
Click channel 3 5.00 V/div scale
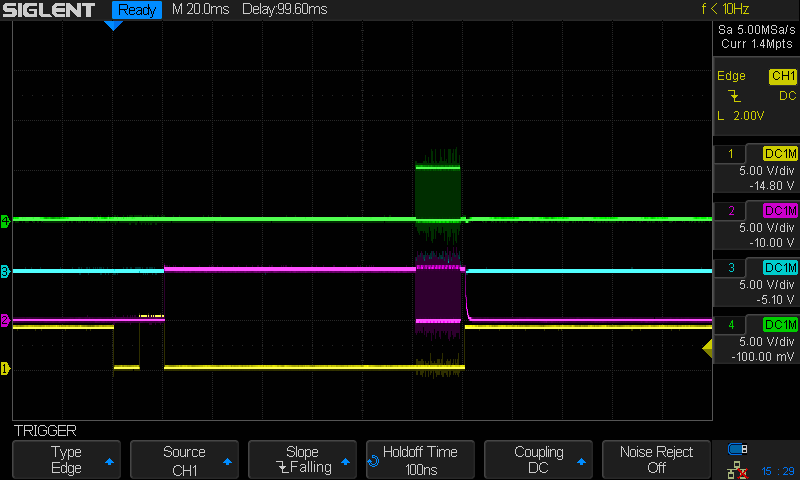767,285
